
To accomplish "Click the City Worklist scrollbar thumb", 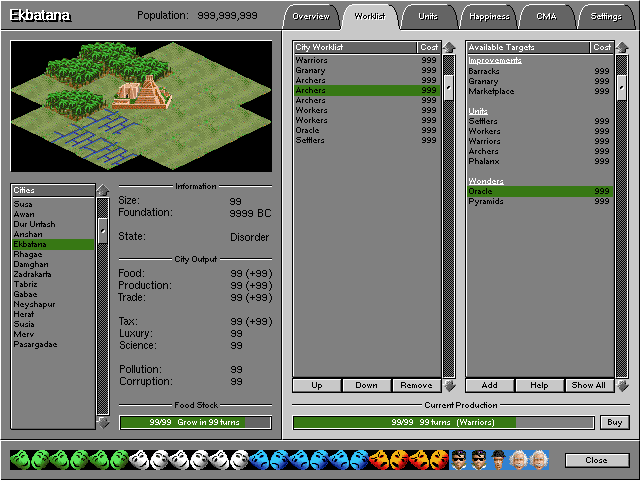I will tap(449, 87).
